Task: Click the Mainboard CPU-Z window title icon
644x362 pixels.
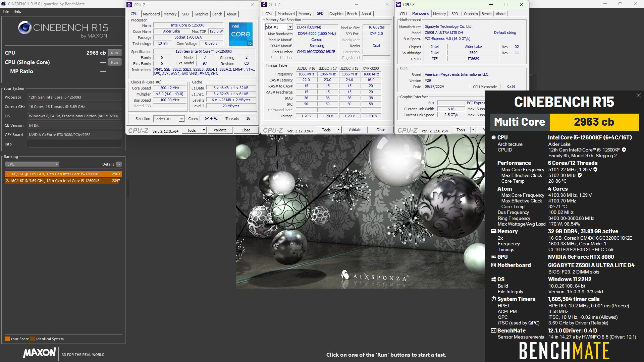Action: pos(399,4)
